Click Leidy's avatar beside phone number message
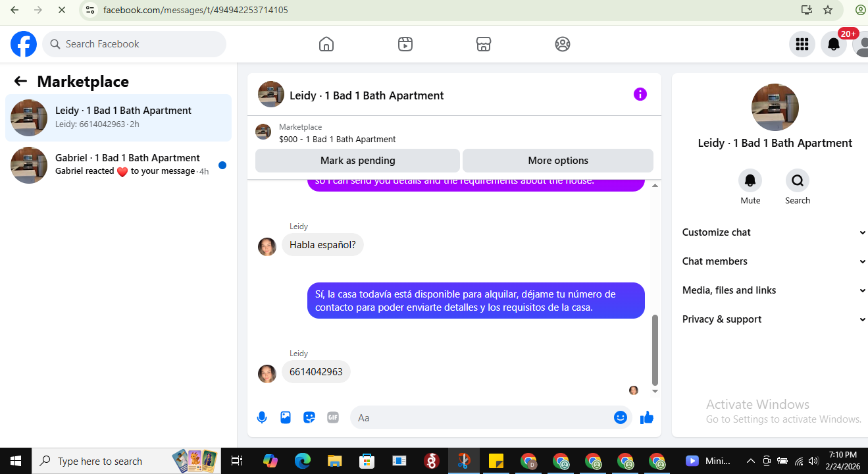Viewport: 868px width, 474px height. coord(267,373)
